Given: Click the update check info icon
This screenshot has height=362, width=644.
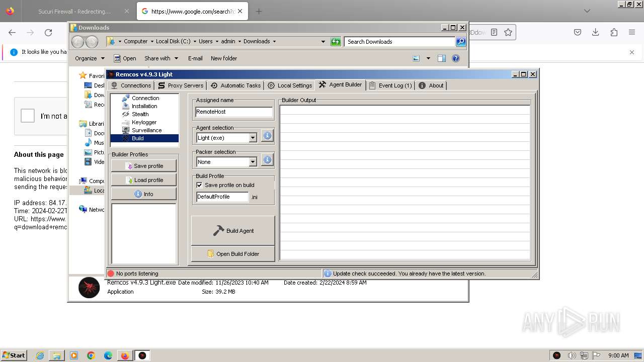Looking at the screenshot, I should tap(328, 274).
